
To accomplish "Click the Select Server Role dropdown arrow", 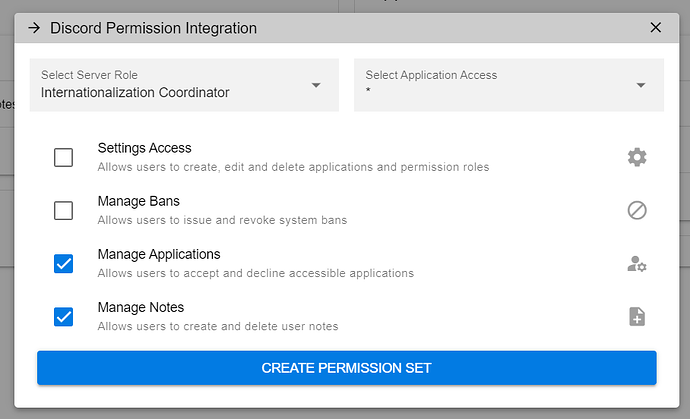I will pos(316,85).
